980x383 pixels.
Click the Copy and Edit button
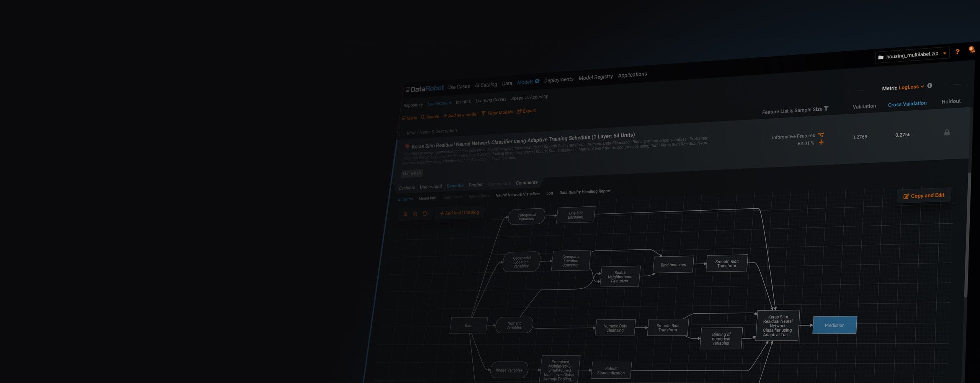coord(924,196)
